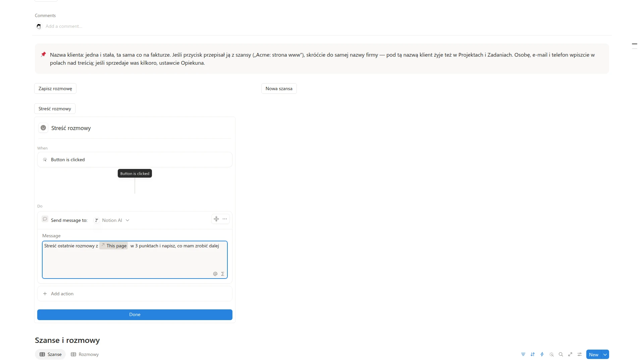The width and height of the screenshot is (644, 362).
Task: Click the Streść rozmowy button
Action: tap(55, 109)
